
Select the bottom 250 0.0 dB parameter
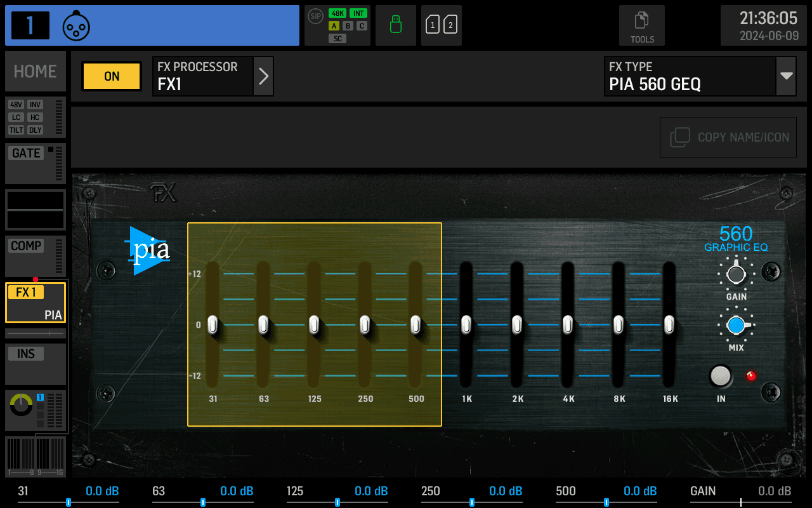click(x=472, y=494)
